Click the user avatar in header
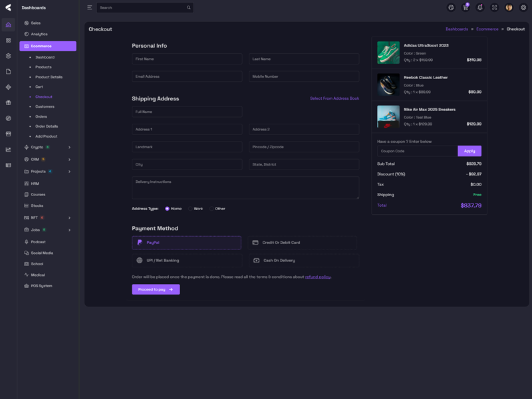Viewport: 532px width, 399px height. [509, 7]
